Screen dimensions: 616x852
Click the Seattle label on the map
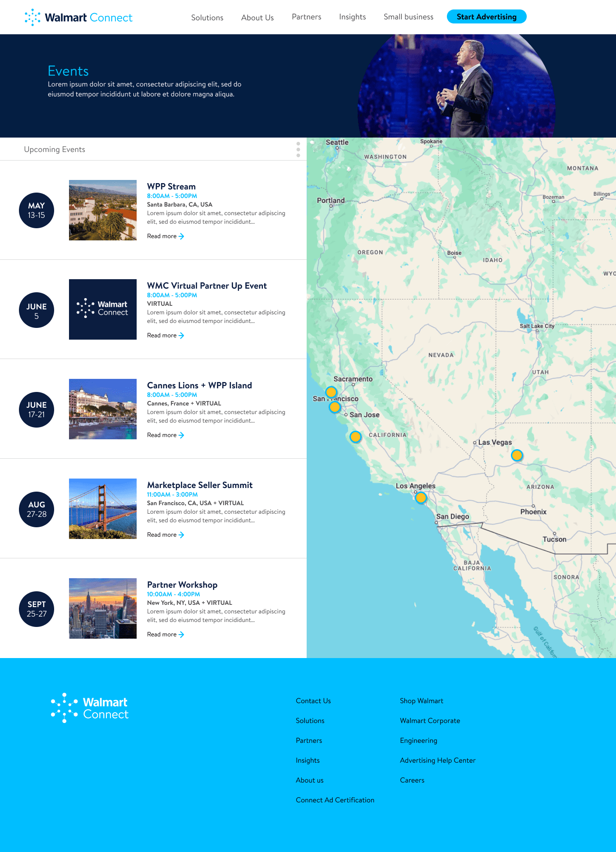(337, 143)
